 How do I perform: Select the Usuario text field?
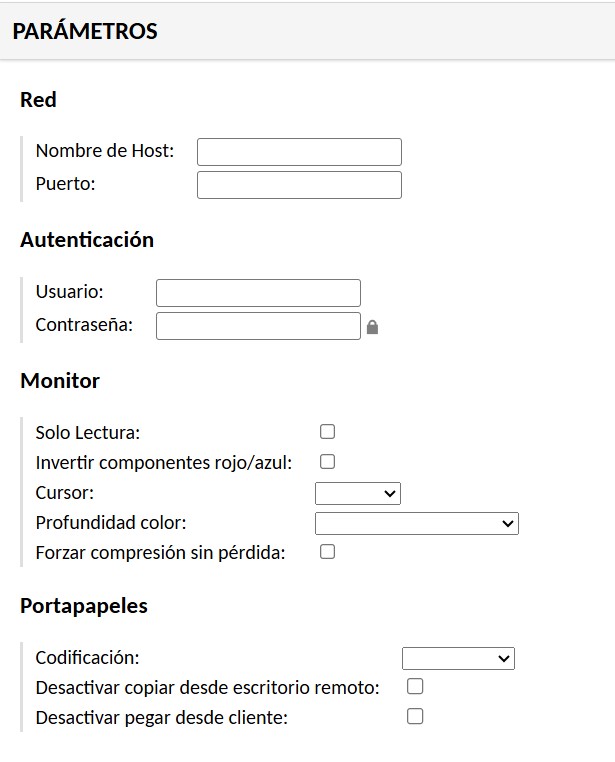pos(258,293)
